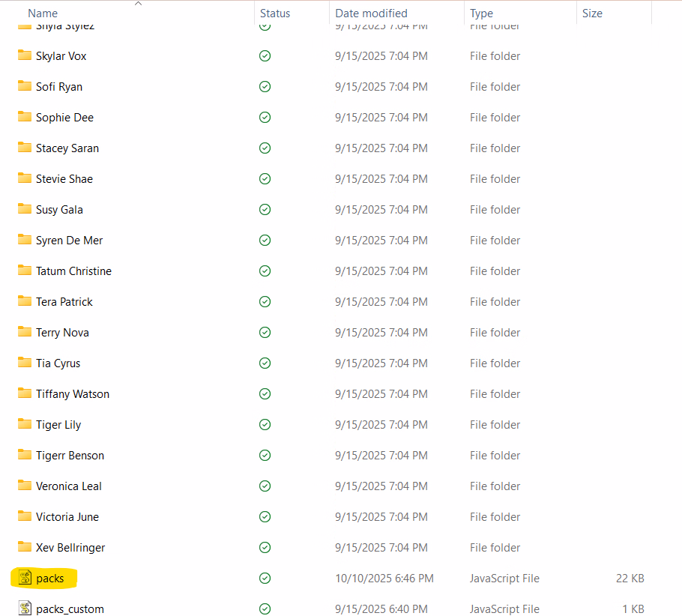The image size is (682, 616).
Task: Sort by the Type column header
Action: point(481,13)
